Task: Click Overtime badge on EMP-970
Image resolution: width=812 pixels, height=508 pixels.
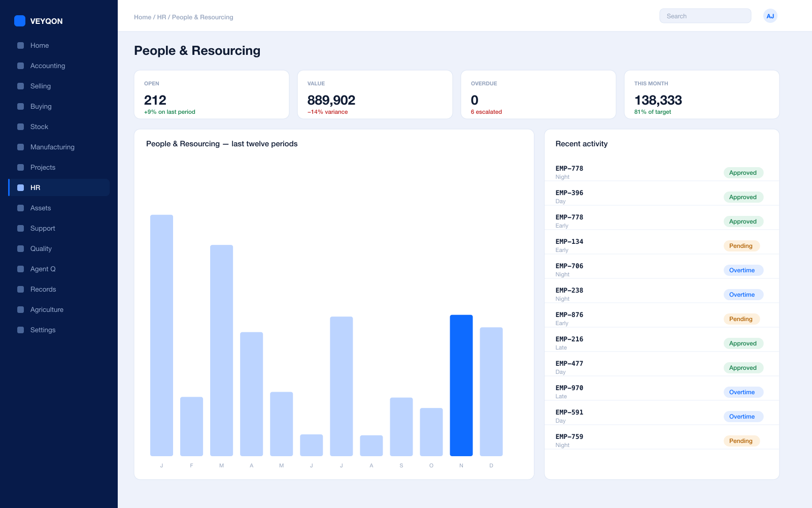Action: (743, 392)
